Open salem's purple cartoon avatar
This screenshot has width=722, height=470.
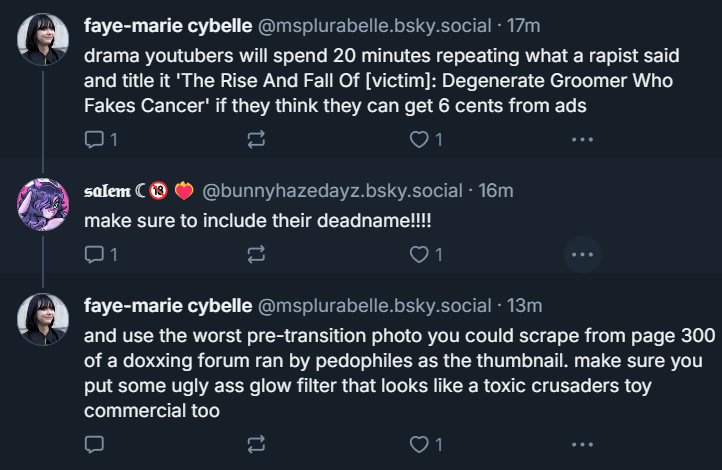tap(43, 204)
